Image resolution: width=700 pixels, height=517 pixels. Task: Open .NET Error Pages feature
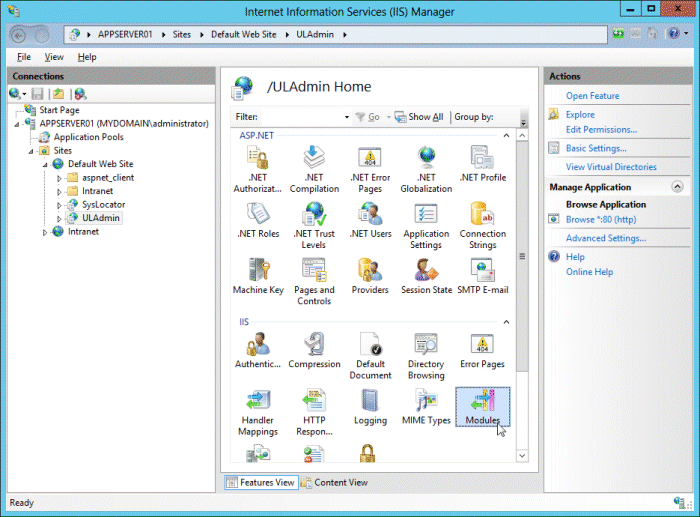point(370,170)
